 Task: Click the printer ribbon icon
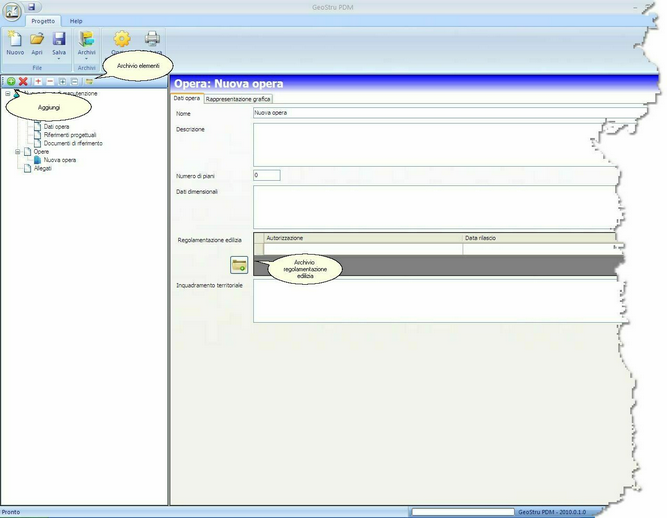pyautogui.click(x=152, y=39)
